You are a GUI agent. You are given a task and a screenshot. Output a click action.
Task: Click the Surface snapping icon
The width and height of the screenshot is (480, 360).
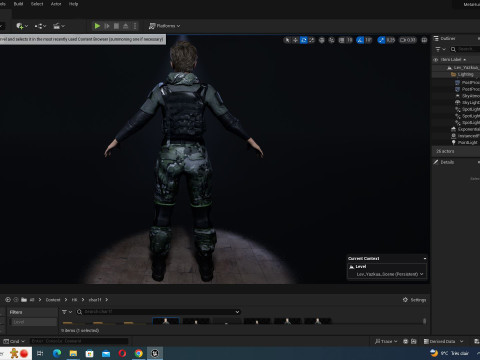(332, 40)
